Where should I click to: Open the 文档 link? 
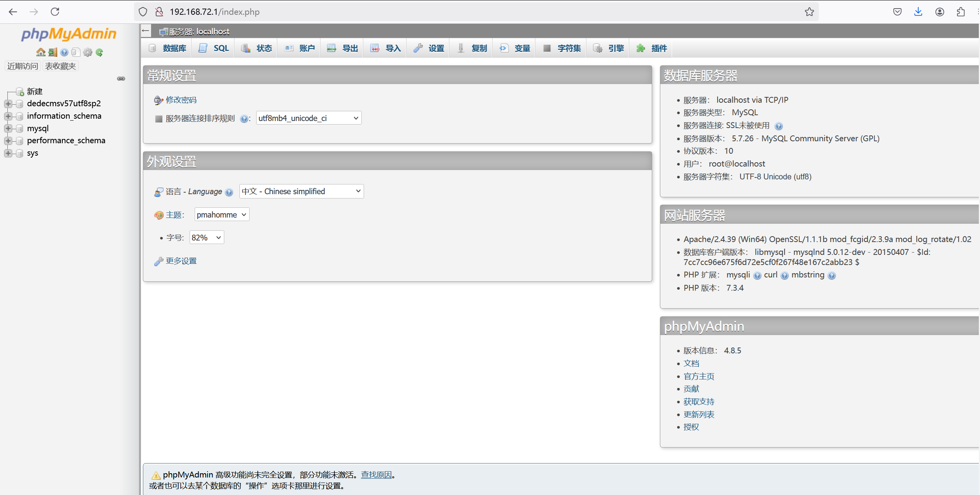point(691,364)
